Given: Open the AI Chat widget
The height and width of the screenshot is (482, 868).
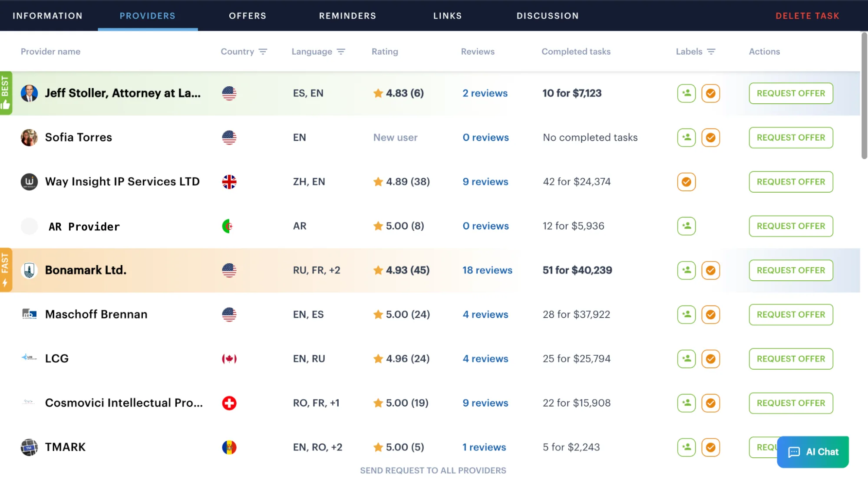Looking at the screenshot, I should point(812,452).
